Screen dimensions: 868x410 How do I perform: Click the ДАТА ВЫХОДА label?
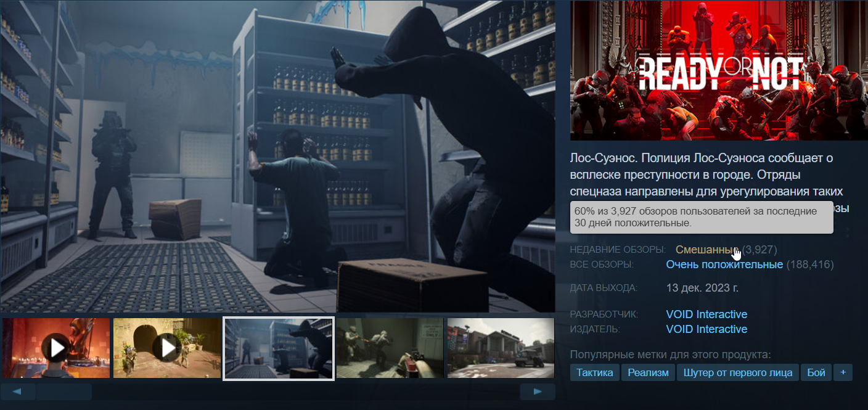(604, 288)
